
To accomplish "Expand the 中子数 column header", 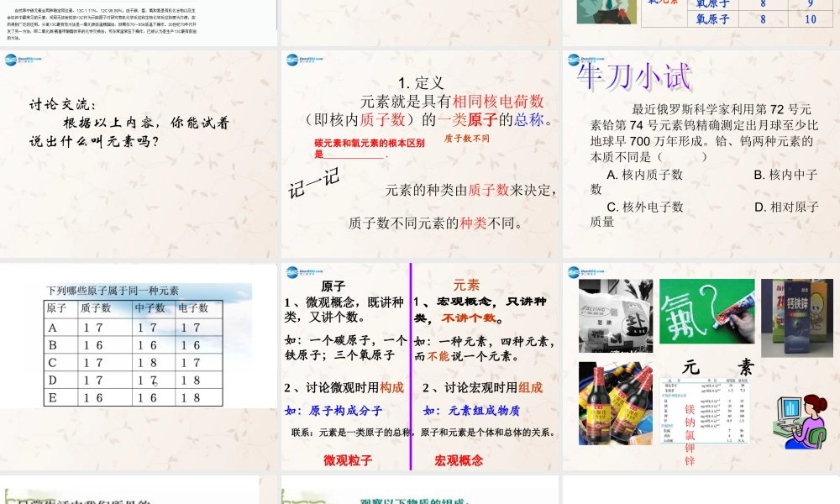I will pos(148,308).
